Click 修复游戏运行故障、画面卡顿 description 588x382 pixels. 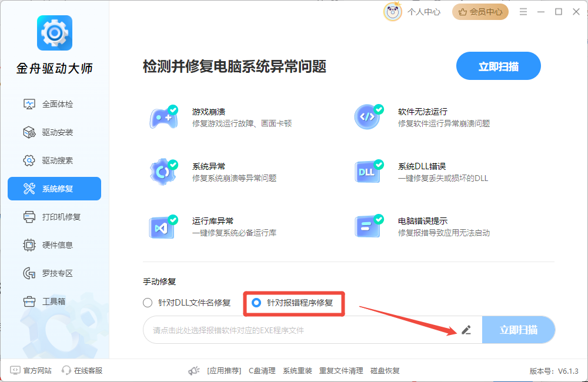242,123
